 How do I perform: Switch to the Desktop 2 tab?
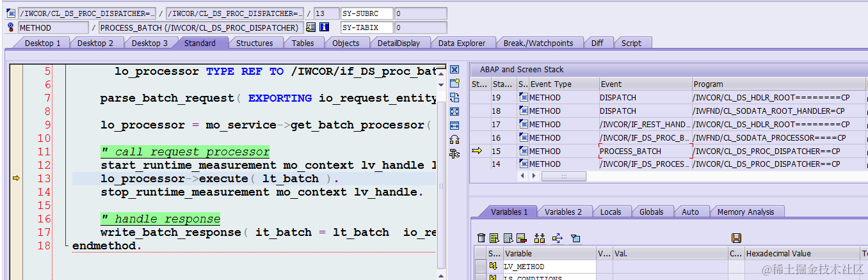click(x=95, y=43)
